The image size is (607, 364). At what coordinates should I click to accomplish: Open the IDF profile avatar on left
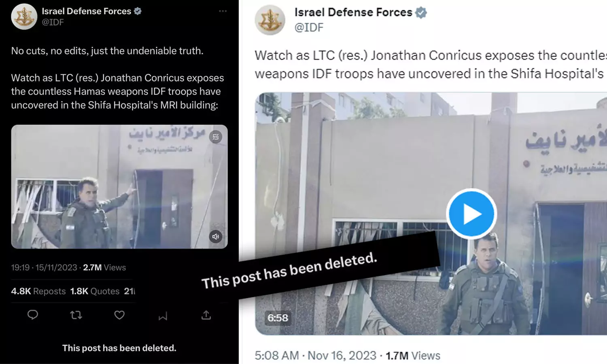[24, 17]
